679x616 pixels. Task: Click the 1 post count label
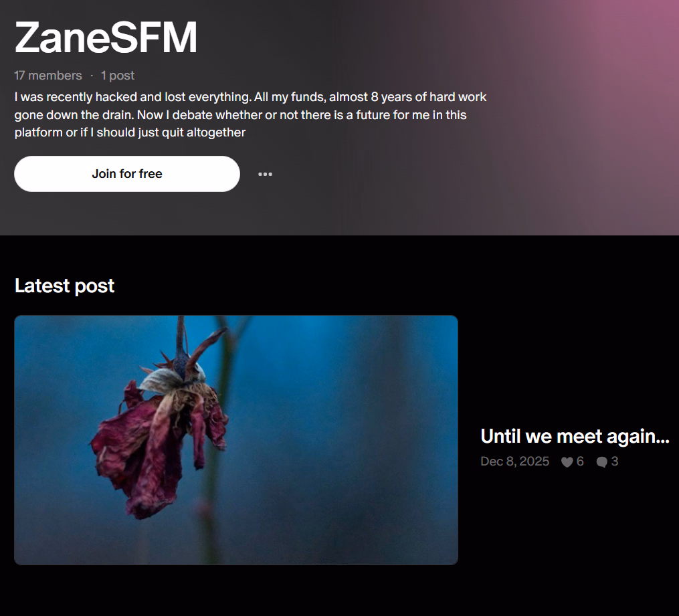pyautogui.click(x=118, y=76)
